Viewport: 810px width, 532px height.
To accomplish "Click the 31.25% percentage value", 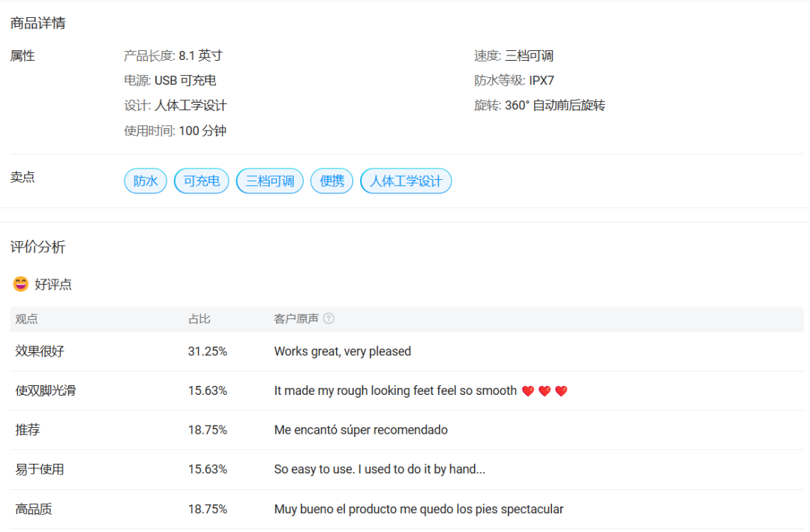I will pos(207,351).
